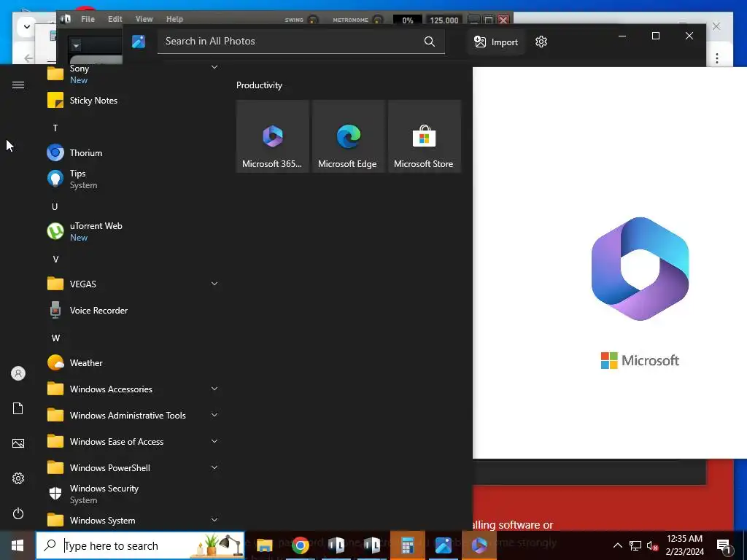Open the Tips app
The height and width of the screenshot is (560, 747).
tap(133, 179)
